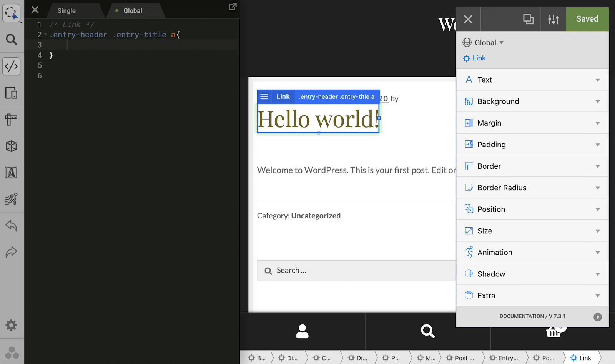Open the wireframe cube tool
The image size is (615, 364).
point(12,146)
